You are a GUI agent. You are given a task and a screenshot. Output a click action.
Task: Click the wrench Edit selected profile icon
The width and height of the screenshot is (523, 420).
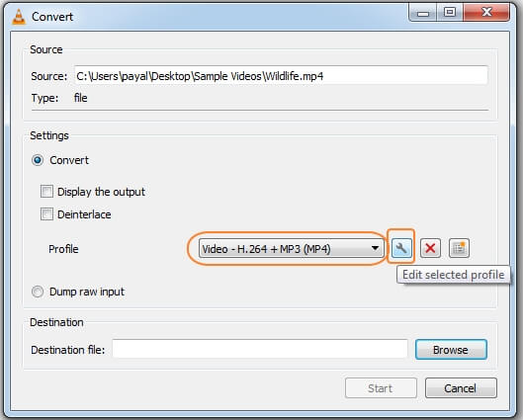pos(401,248)
